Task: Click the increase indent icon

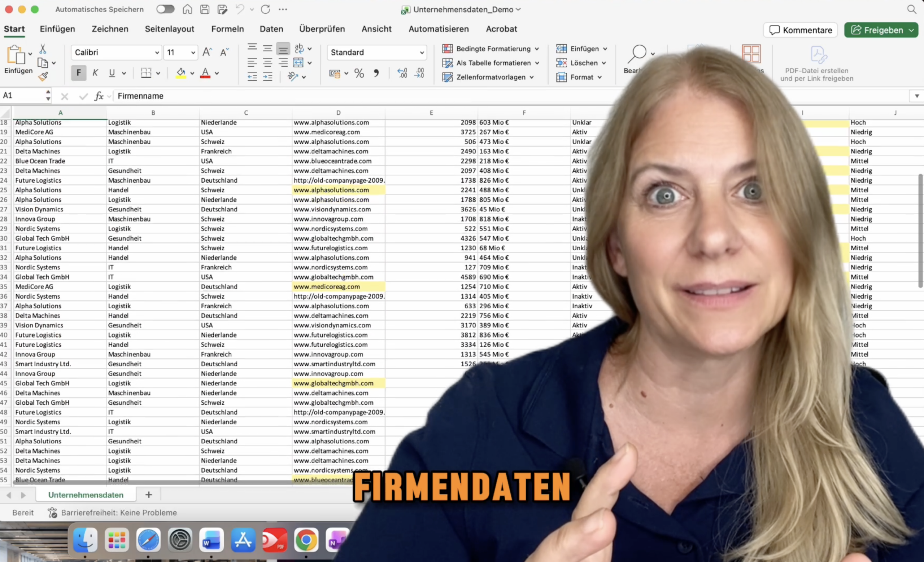Action: [267, 77]
